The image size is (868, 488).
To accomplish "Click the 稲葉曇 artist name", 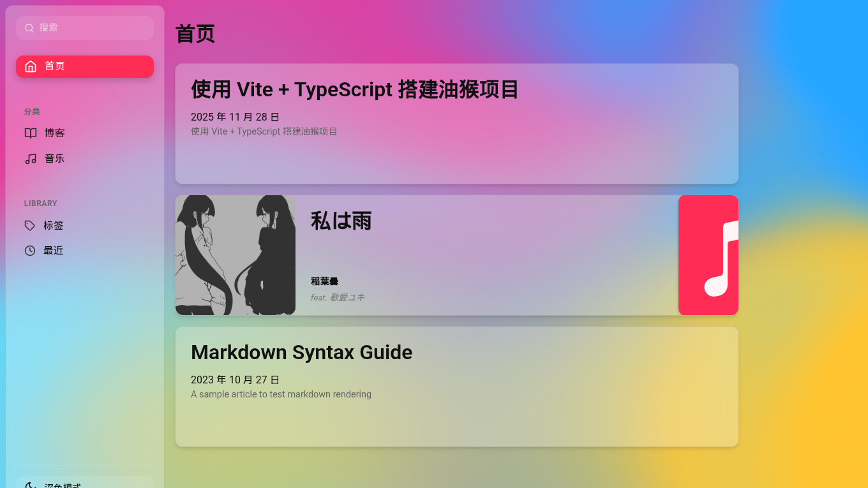I will click(324, 281).
